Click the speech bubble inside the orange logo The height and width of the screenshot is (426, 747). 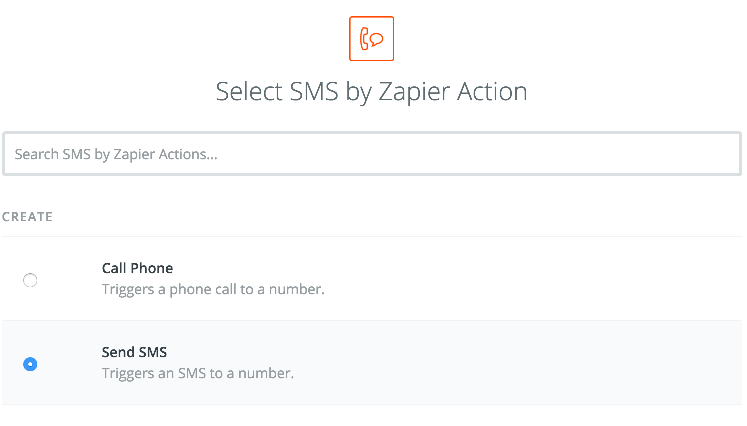(377, 39)
